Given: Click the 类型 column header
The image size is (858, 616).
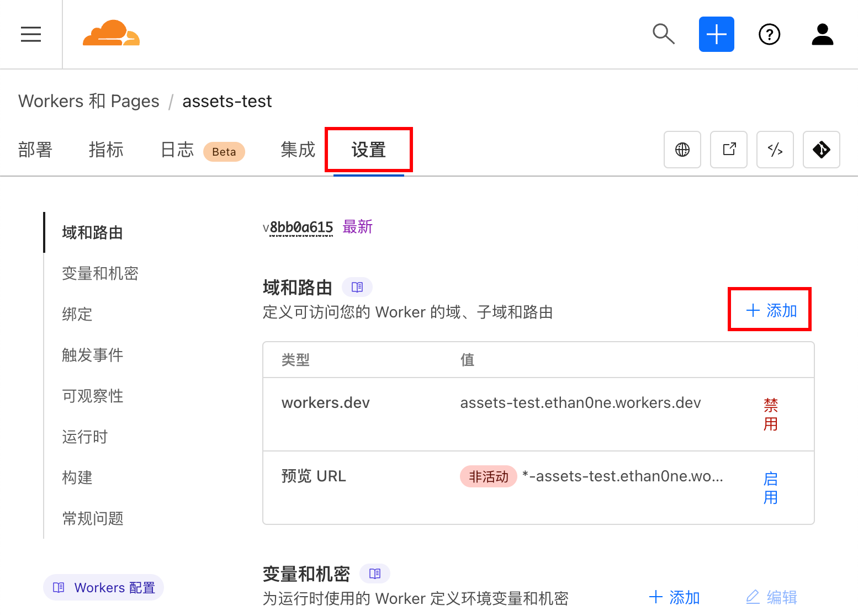Looking at the screenshot, I should click(x=295, y=360).
